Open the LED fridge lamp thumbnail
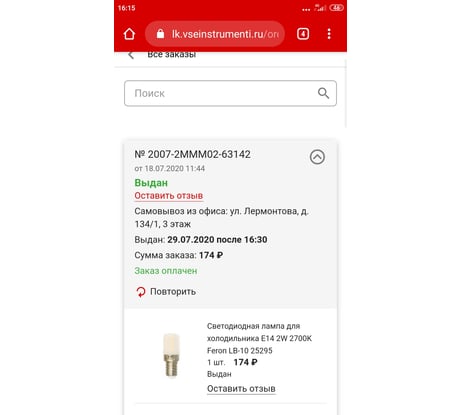 (x=171, y=355)
